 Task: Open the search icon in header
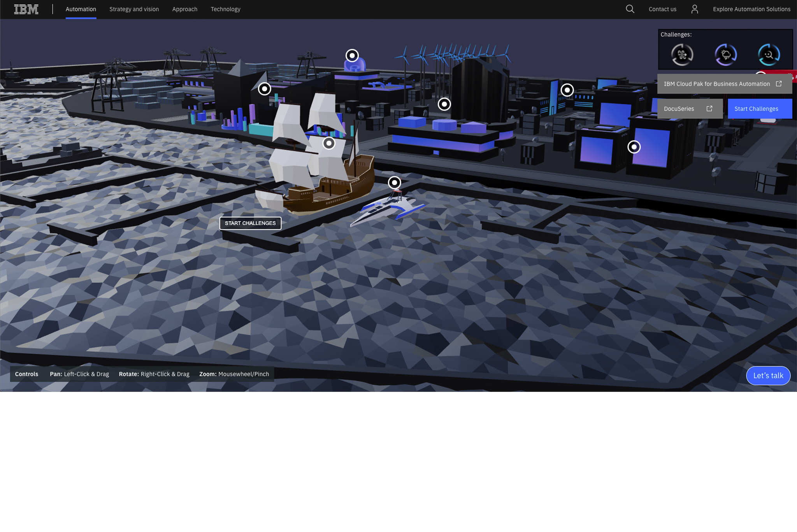tap(630, 9)
